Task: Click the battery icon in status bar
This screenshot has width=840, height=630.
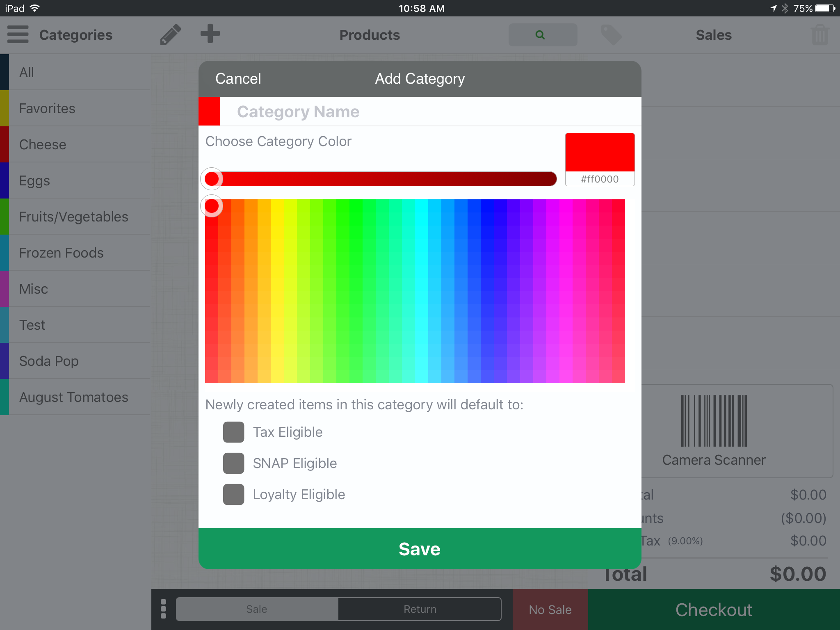Action: (x=825, y=8)
